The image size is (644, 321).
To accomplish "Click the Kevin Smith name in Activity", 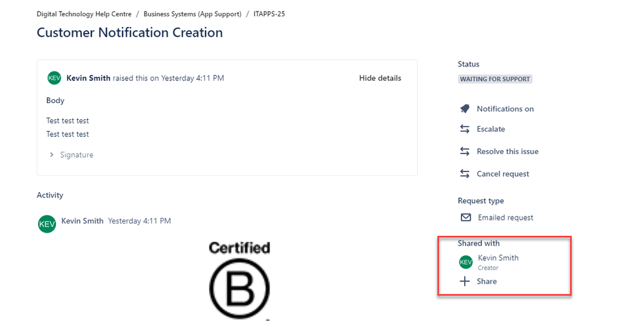I will tap(82, 221).
